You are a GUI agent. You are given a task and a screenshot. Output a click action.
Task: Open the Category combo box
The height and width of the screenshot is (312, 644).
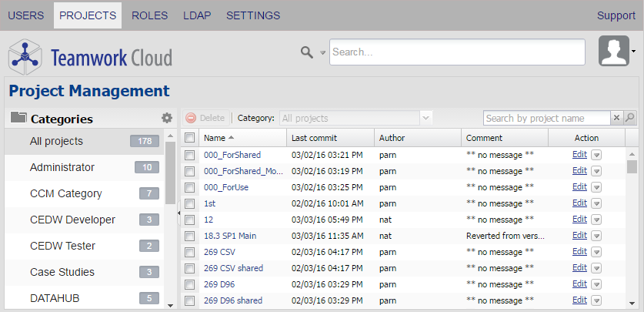pos(355,119)
